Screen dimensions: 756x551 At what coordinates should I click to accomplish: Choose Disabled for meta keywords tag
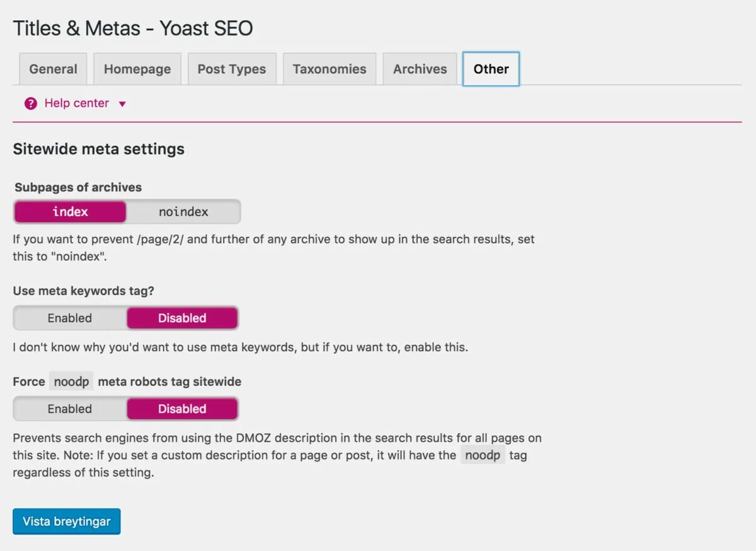[182, 318]
